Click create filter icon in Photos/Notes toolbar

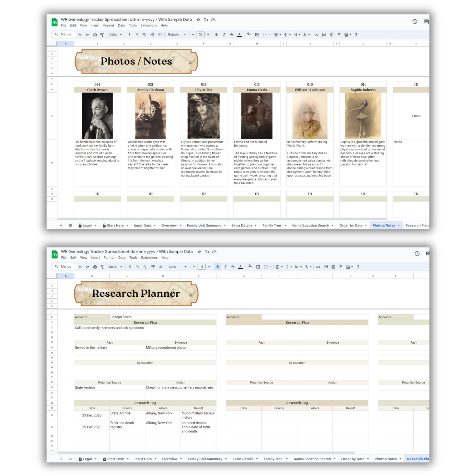click(339, 35)
